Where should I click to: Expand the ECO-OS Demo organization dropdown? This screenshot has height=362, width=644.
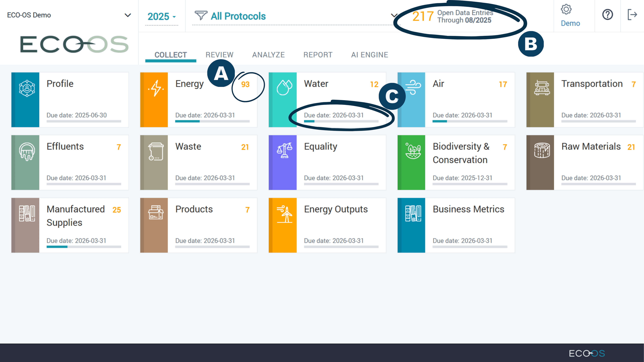click(127, 15)
